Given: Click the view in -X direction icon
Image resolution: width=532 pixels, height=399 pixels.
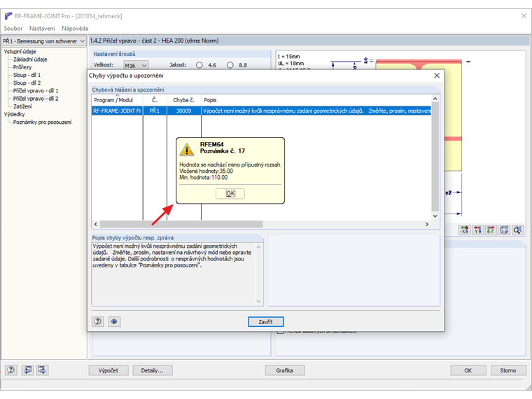Looking at the screenshot, I should click(465, 230).
